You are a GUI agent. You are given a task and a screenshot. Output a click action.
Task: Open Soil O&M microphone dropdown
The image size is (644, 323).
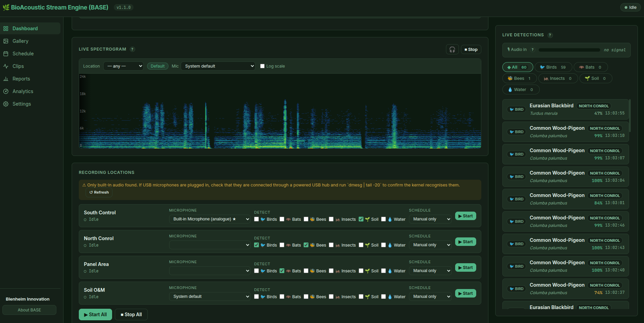click(x=210, y=297)
